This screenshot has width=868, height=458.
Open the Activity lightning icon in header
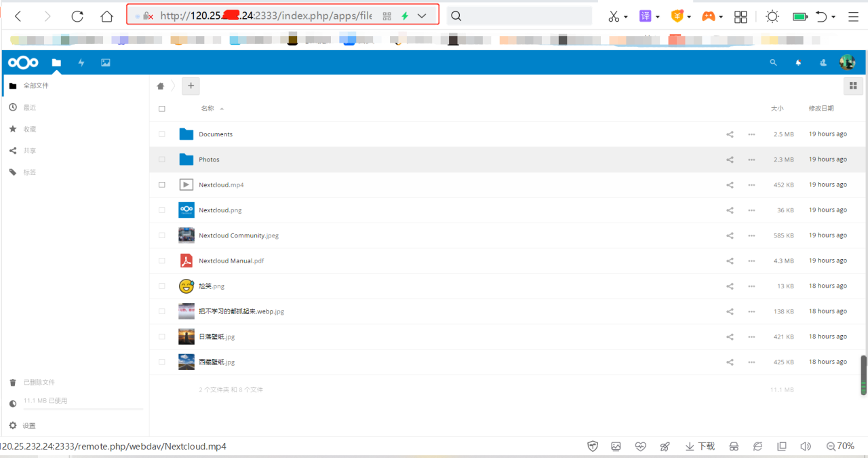coord(81,62)
